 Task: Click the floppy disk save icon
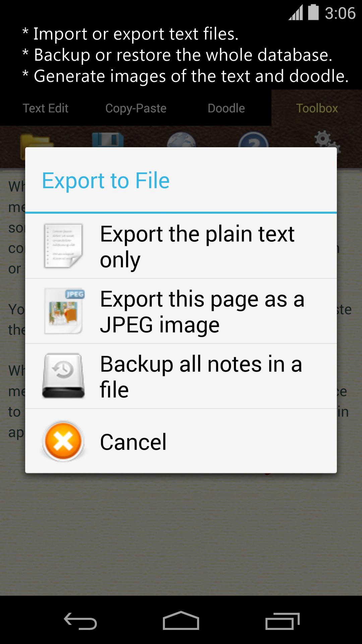click(108, 140)
